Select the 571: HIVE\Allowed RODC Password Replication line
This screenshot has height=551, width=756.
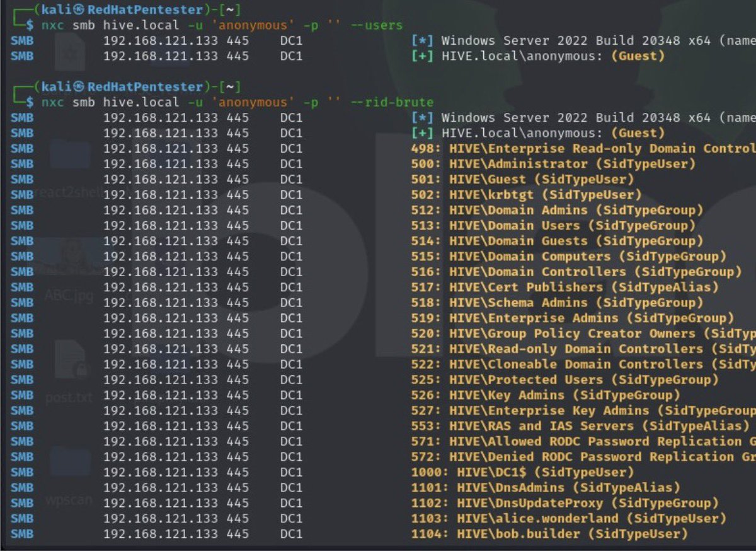click(x=583, y=441)
